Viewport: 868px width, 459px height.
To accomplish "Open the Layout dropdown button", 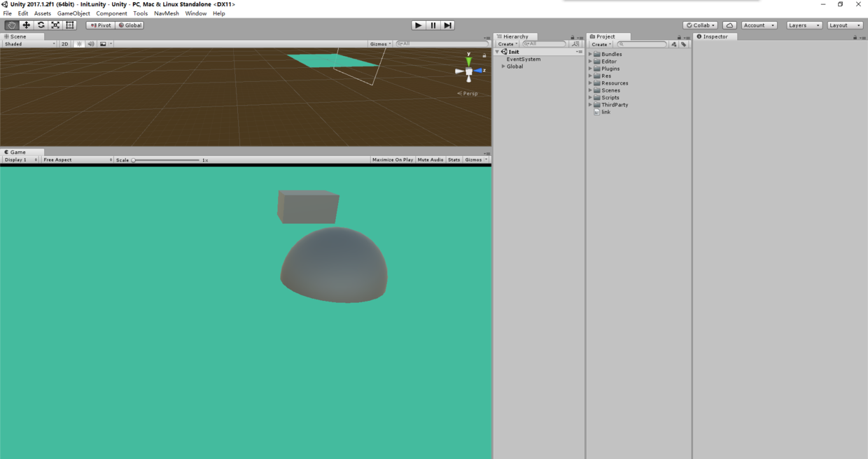I will click(845, 24).
